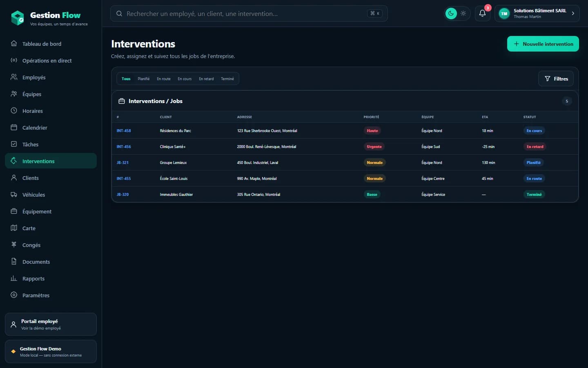Viewport: 588px width, 368px height.
Task: Select the Planifié filter tab
Action: 144,79
